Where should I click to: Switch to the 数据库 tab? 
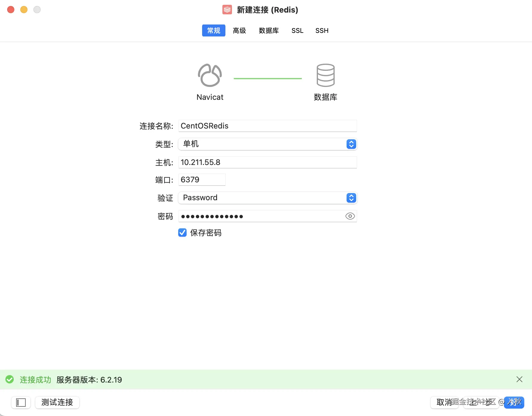click(269, 30)
